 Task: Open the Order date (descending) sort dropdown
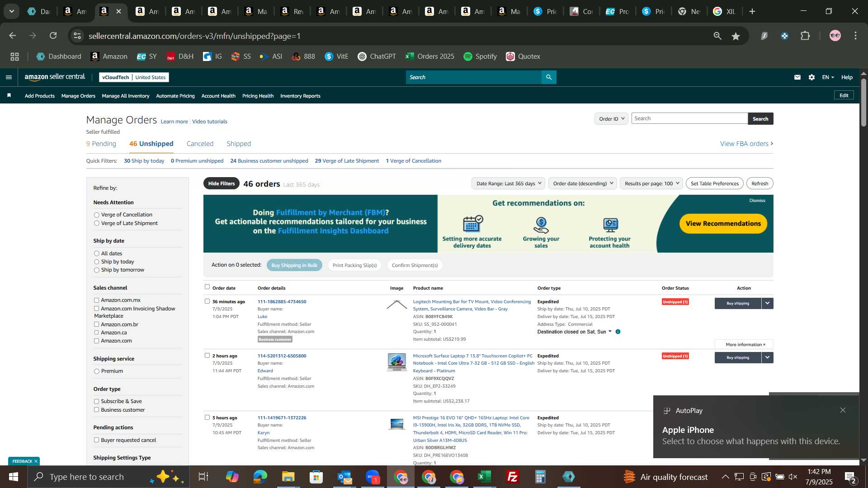[x=582, y=183]
